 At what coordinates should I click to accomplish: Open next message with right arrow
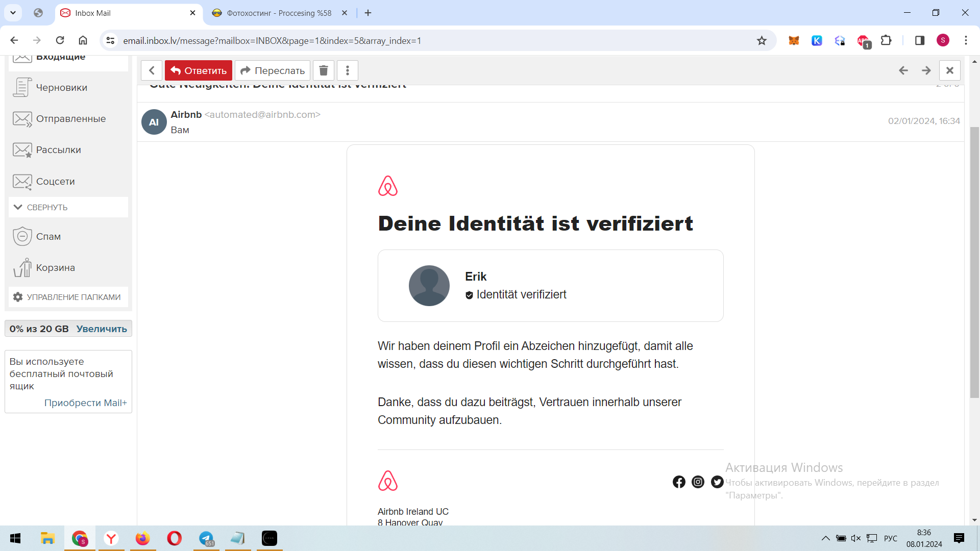tap(926, 70)
